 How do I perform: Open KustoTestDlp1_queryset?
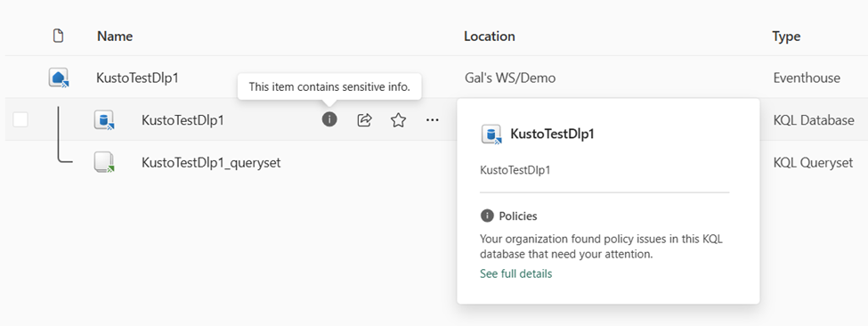coord(211,163)
